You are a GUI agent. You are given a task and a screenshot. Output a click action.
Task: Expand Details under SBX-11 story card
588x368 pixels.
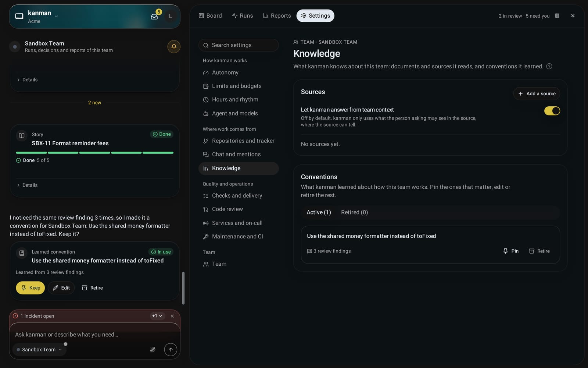[x=27, y=185]
